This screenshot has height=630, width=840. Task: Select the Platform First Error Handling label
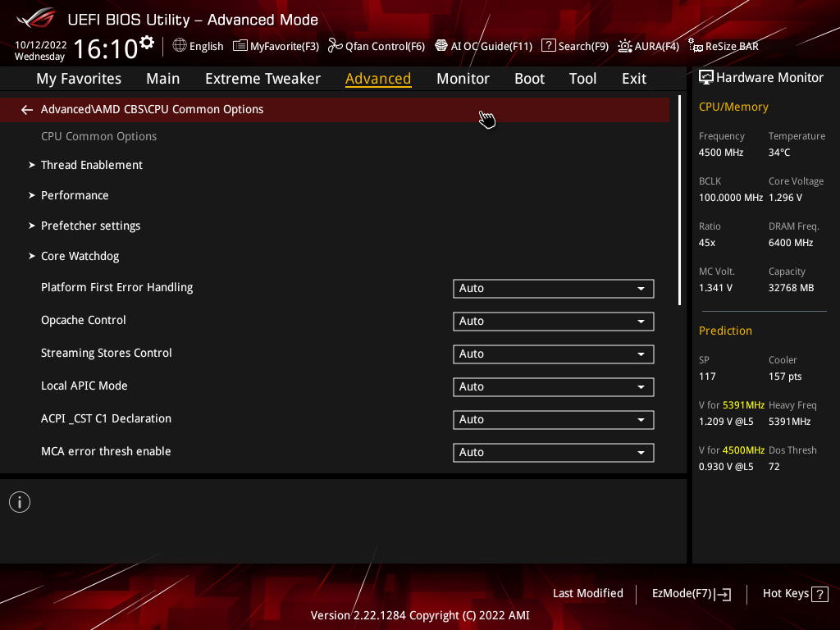(x=116, y=288)
